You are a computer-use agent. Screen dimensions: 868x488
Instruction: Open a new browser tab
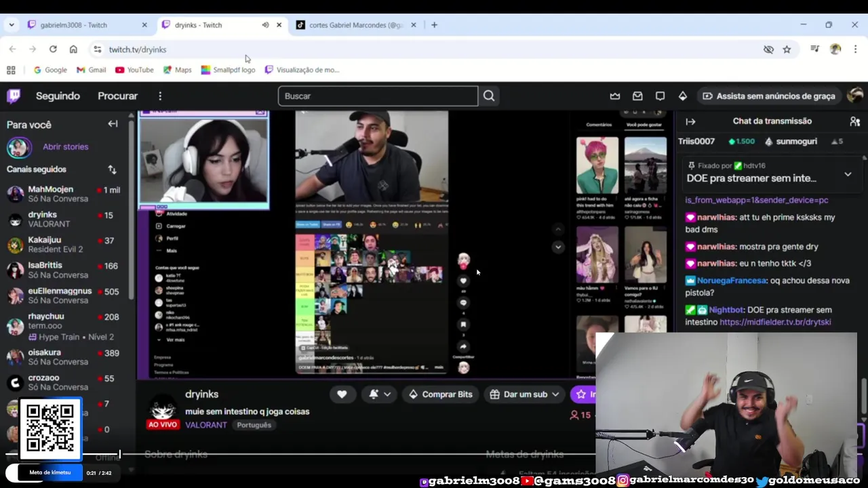pyautogui.click(x=434, y=25)
